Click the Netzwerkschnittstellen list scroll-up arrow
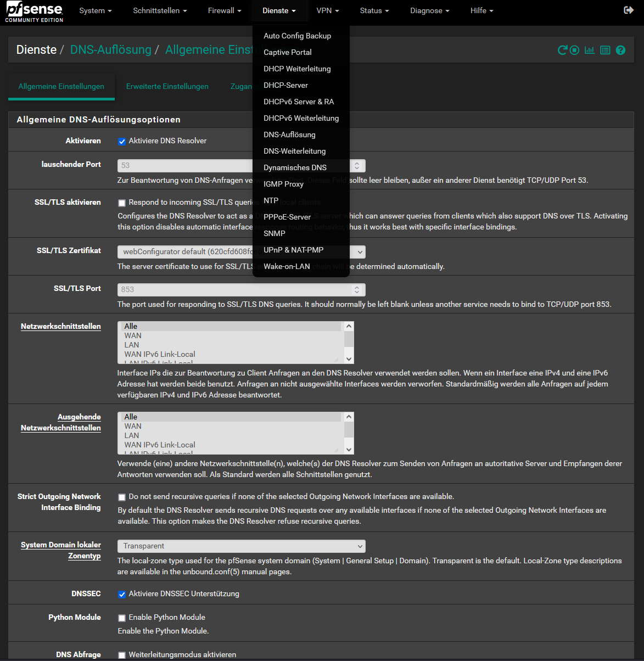The height and width of the screenshot is (661, 644). [349, 327]
